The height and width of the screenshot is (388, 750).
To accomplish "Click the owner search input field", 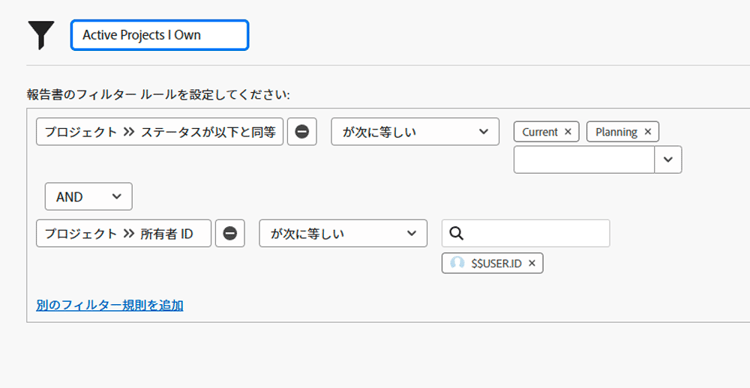I will [x=526, y=233].
